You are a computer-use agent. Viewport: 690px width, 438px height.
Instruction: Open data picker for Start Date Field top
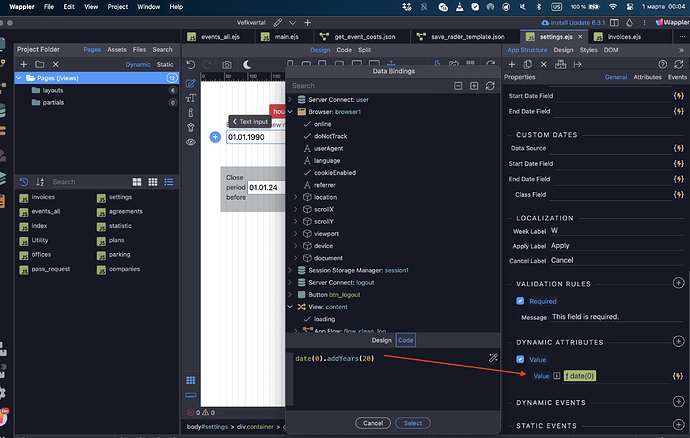pos(678,96)
